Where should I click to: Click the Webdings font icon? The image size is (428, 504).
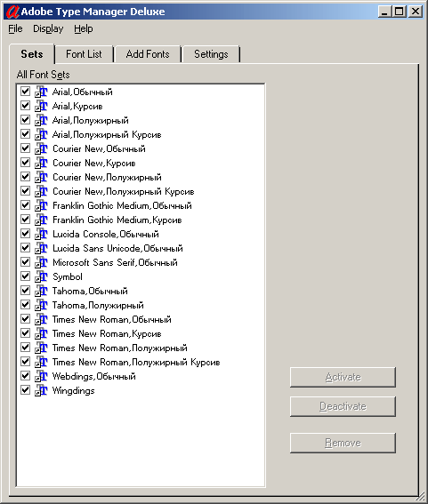[x=41, y=376]
